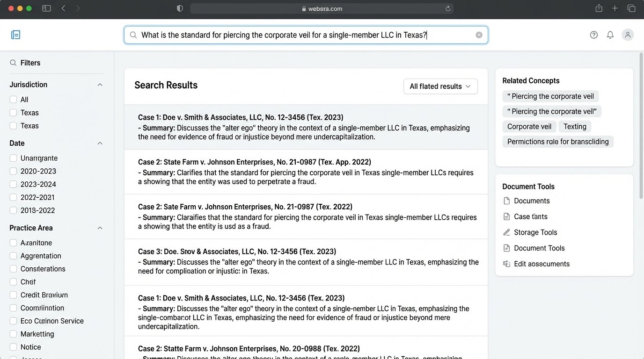Click the page's vertical scrollbar
This screenshot has height=359, width=644.
tap(641, 140)
